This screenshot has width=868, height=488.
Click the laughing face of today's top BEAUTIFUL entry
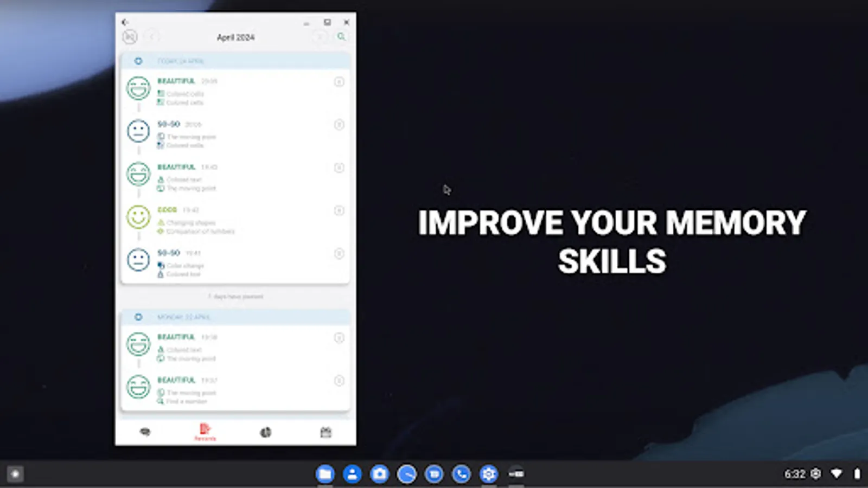(138, 88)
